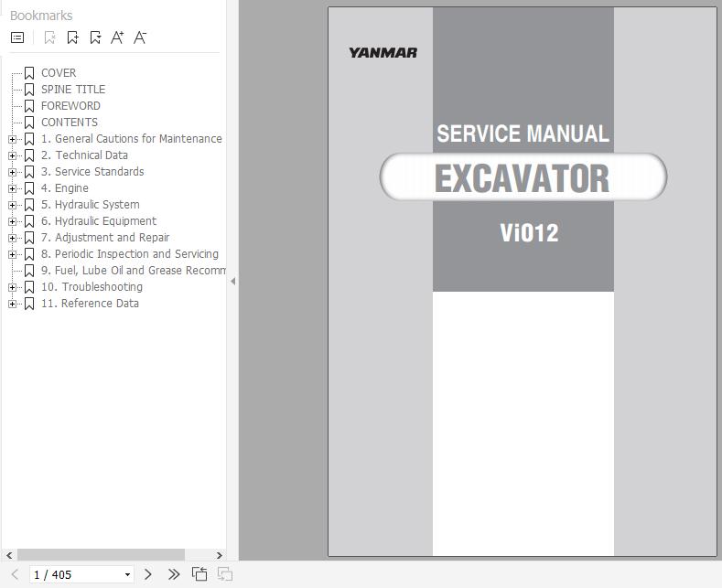Go to the FOREWORD bookmark
The image size is (722, 588).
tap(70, 106)
